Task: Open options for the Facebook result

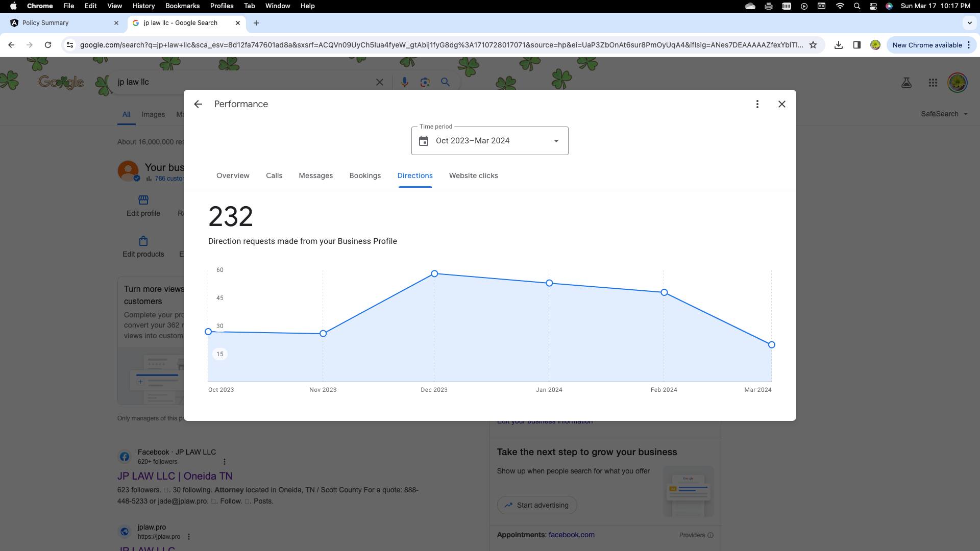Action: [225, 462]
